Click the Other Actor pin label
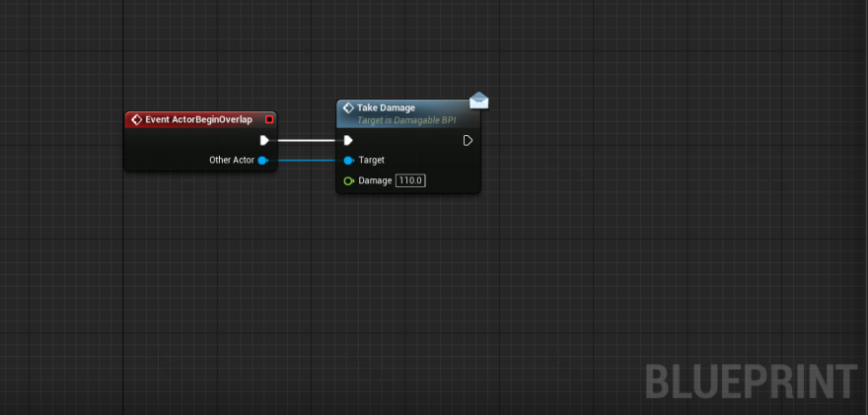 click(231, 160)
